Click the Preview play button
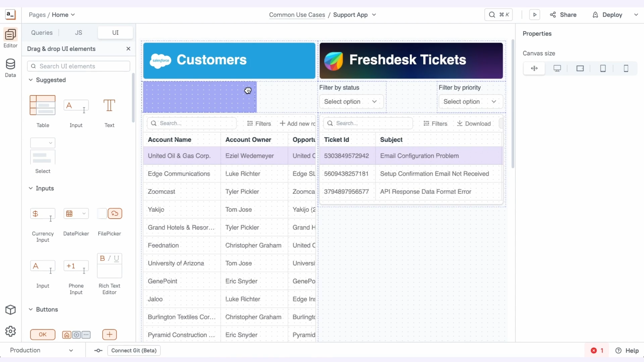This screenshot has height=362, width=644. [535, 15]
